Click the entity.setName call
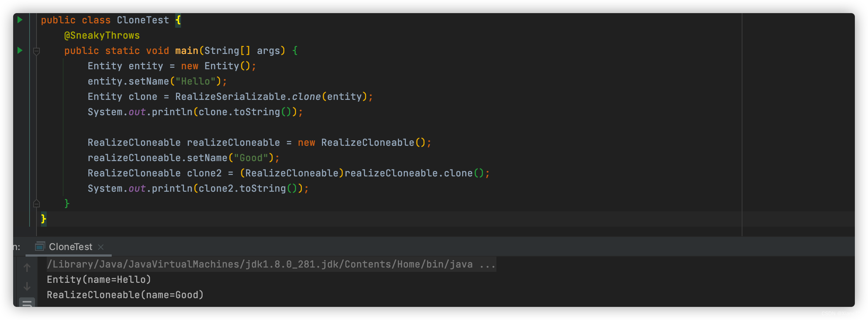The height and width of the screenshot is (320, 868). pos(154,81)
